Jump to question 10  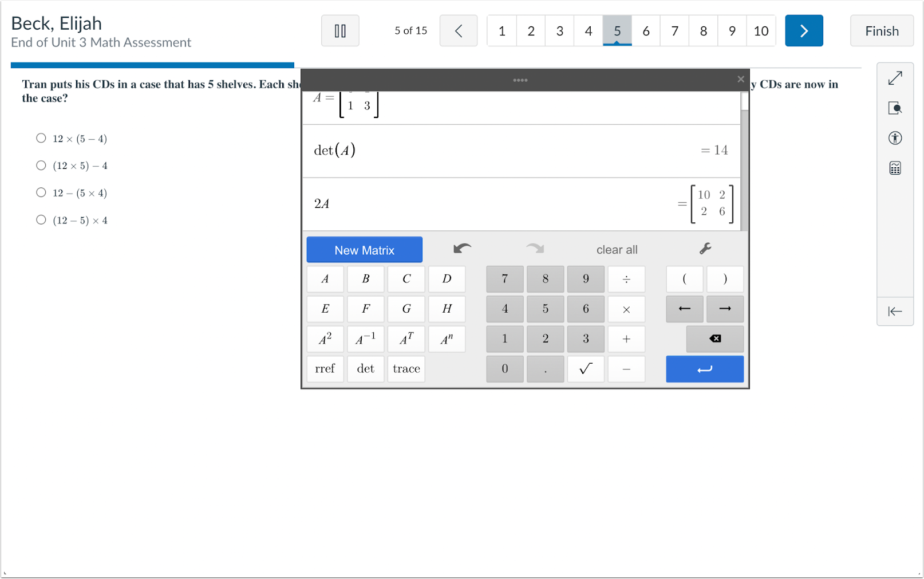[x=761, y=31]
